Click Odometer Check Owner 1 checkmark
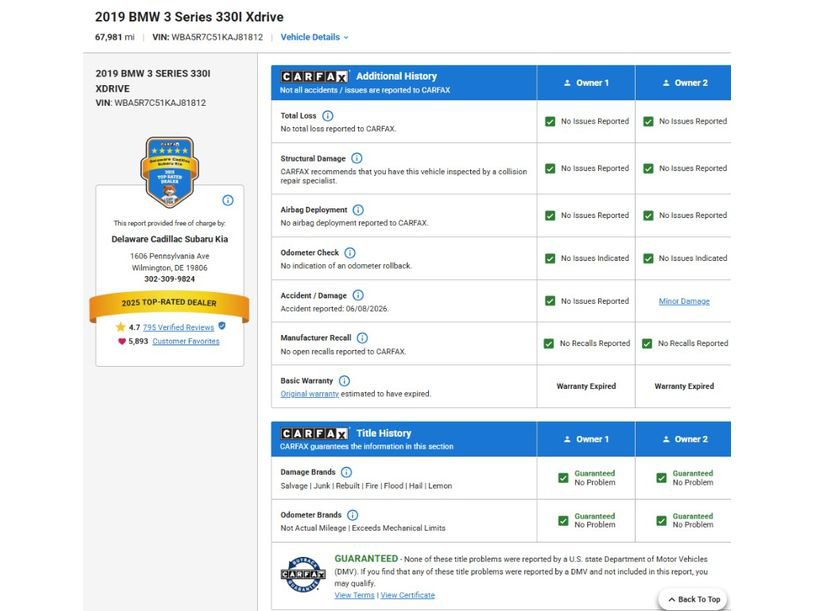The image size is (815, 611). click(550, 258)
